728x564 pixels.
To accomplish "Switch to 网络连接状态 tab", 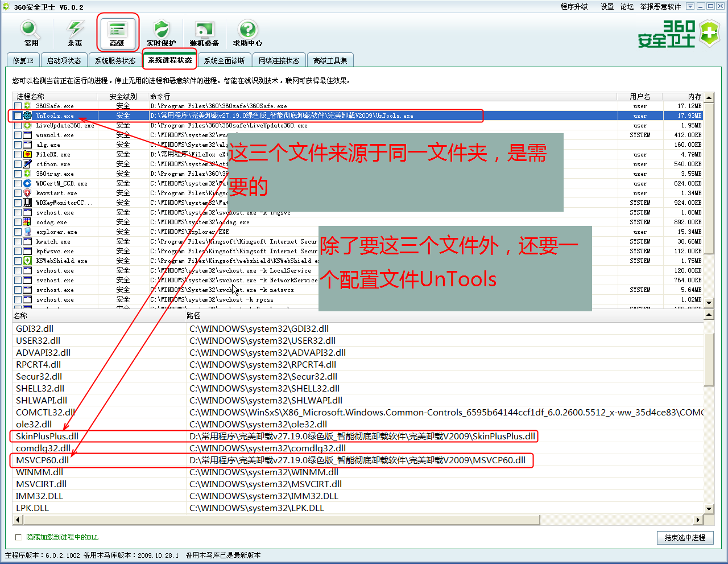I will pos(279,60).
